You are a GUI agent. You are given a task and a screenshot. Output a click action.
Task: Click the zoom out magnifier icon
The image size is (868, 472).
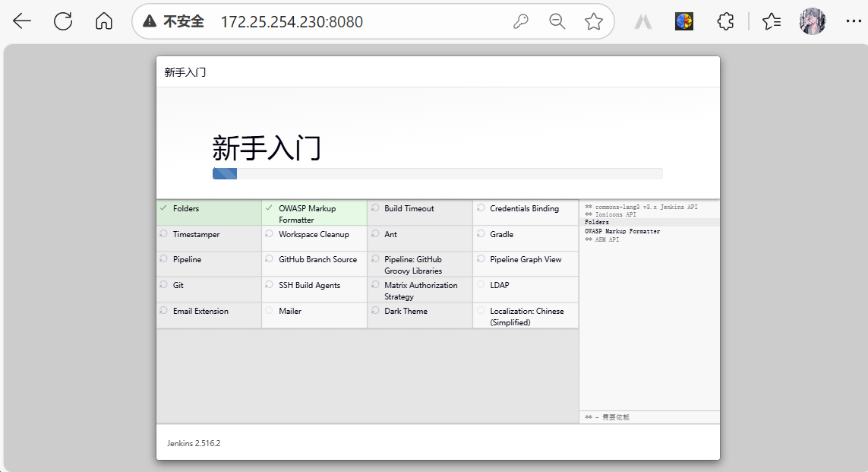point(557,21)
